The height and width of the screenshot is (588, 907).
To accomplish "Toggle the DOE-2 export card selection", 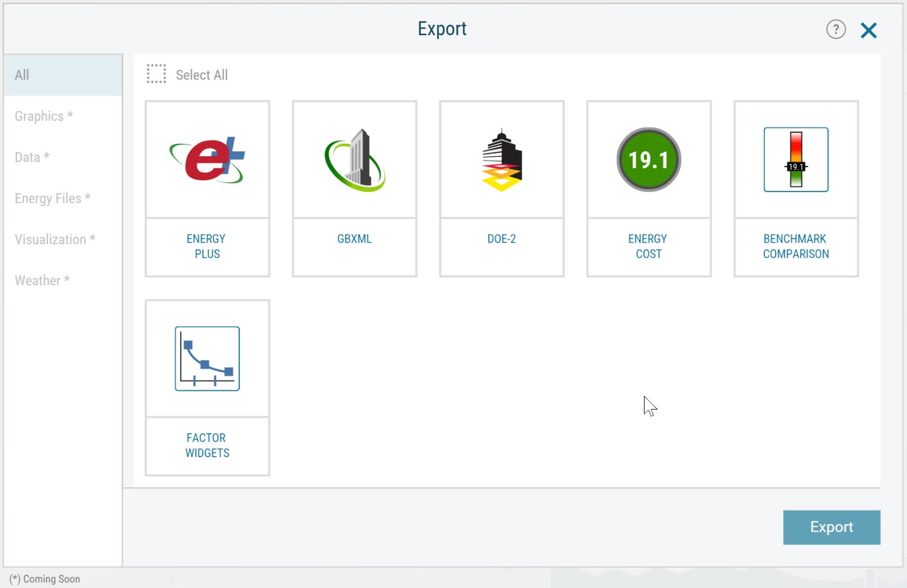I will pos(501,189).
